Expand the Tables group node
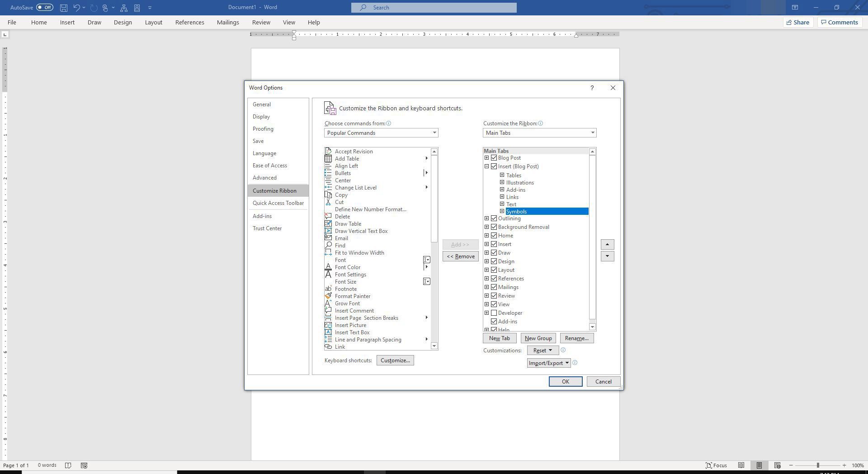This screenshot has width=868, height=474. [502, 175]
